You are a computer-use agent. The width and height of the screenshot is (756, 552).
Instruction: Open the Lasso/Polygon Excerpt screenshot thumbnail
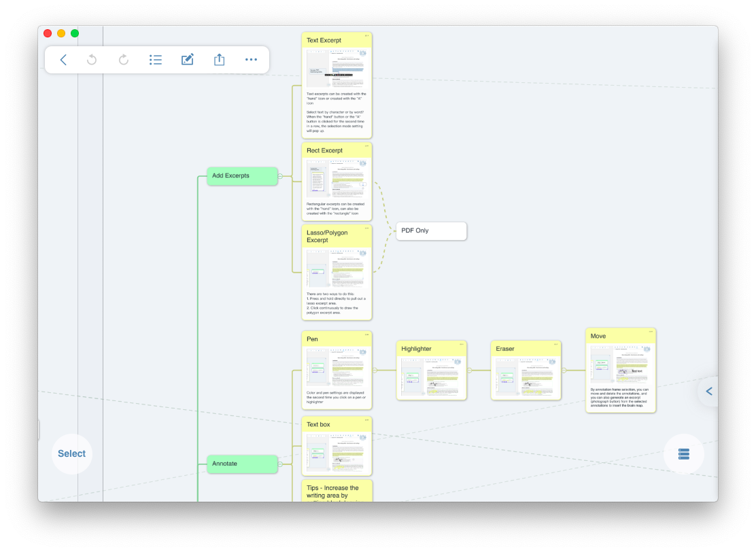[337, 268]
